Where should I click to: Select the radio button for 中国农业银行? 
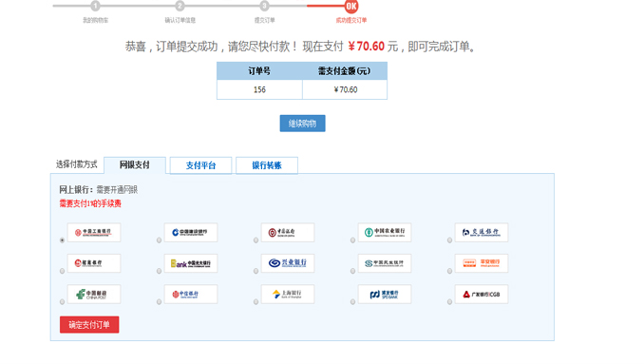352,240
